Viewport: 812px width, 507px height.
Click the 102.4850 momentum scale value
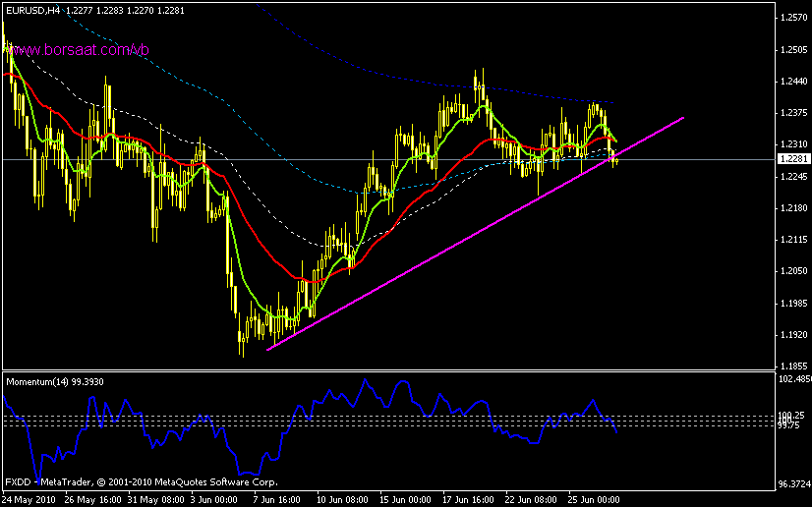coord(792,378)
